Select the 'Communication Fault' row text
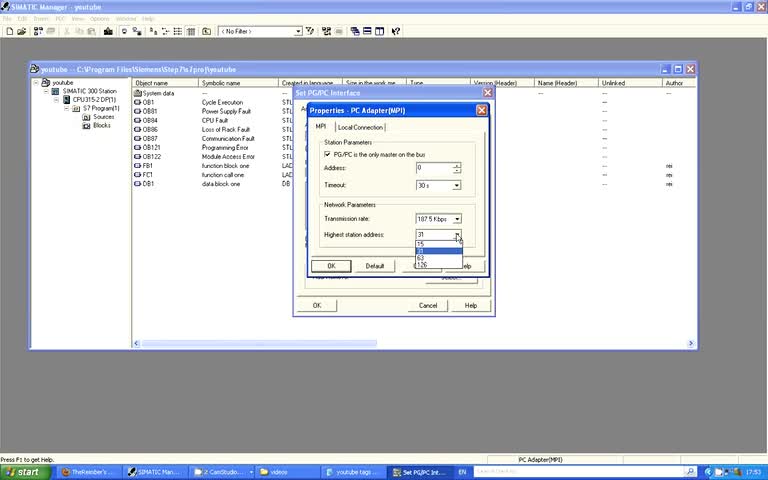 pos(228,139)
